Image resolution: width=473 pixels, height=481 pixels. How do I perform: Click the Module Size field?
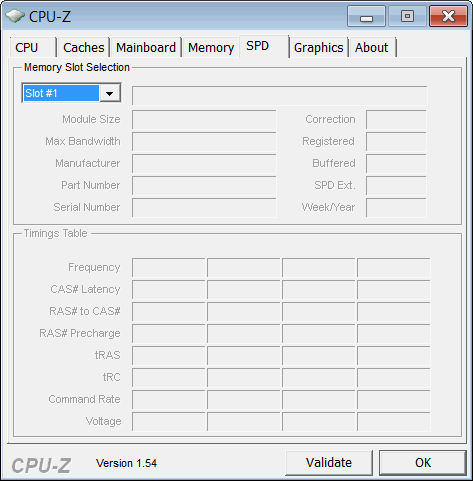coord(204,119)
